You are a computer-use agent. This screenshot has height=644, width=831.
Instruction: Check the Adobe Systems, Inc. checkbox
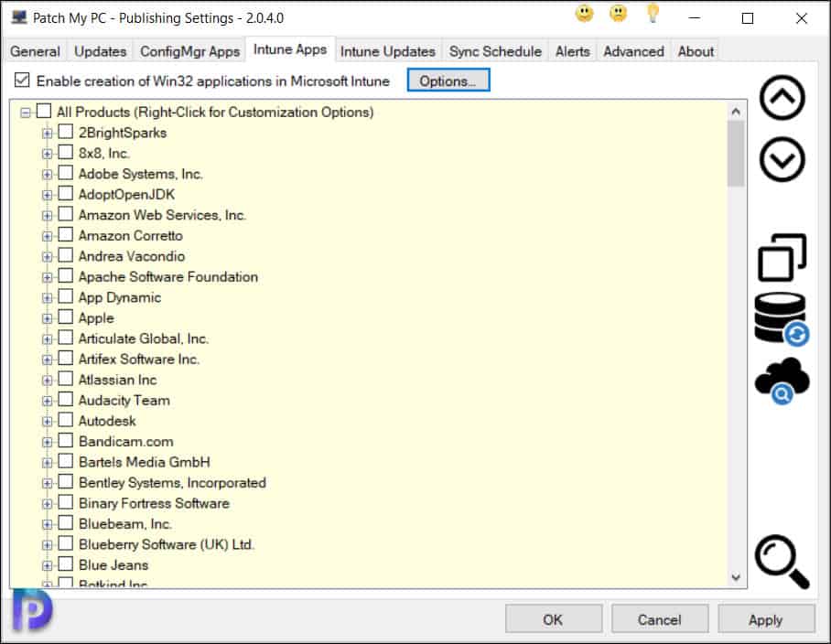click(65, 173)
